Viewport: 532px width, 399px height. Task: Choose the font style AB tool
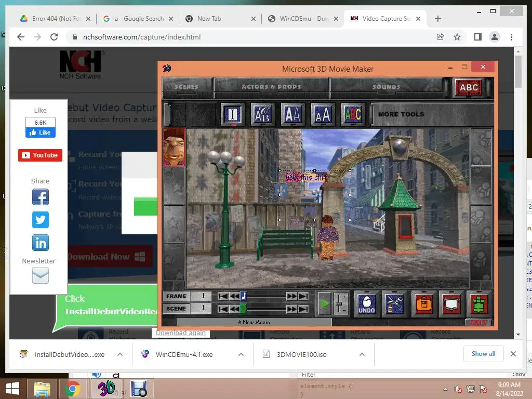262,114
